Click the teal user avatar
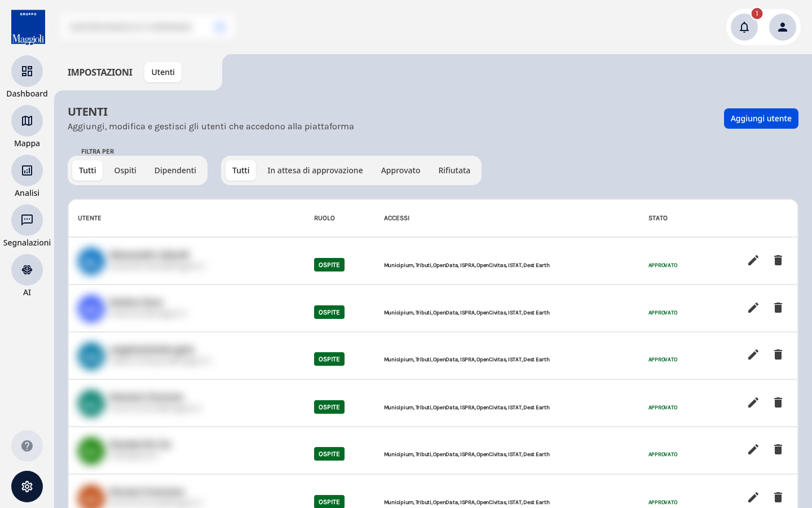This screenshot has width=812, height=508. 91,404
